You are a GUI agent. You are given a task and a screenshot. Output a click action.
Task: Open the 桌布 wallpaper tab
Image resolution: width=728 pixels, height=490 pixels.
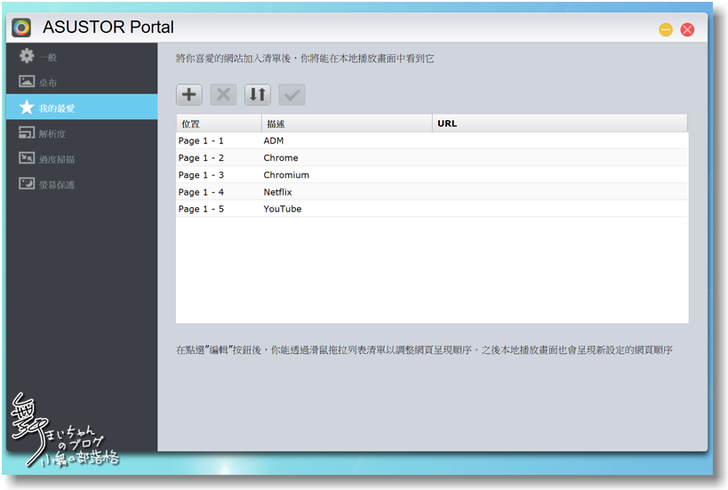[82, 82]
